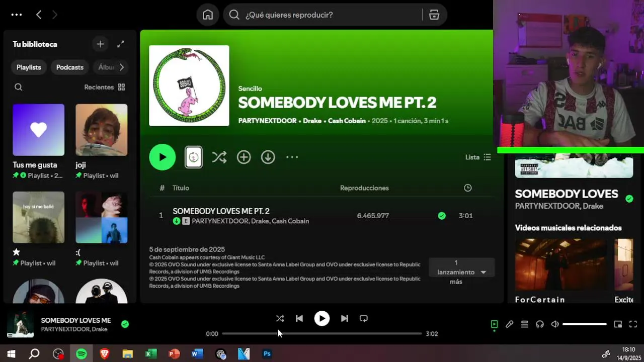Select the Álbumes filter chip
The width and height of the screenshot is (644, 362).
click(x=105, y=67)
